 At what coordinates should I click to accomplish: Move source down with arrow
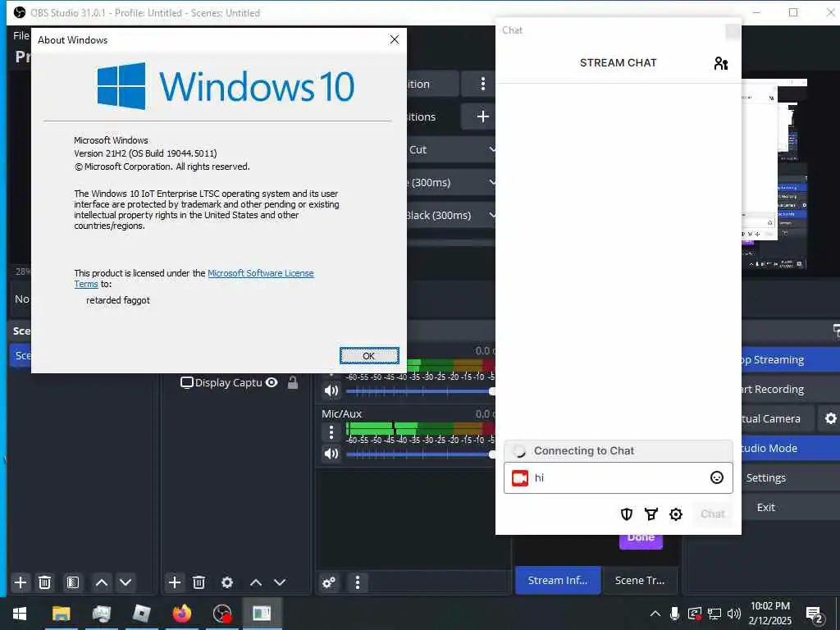coord(280,582)
